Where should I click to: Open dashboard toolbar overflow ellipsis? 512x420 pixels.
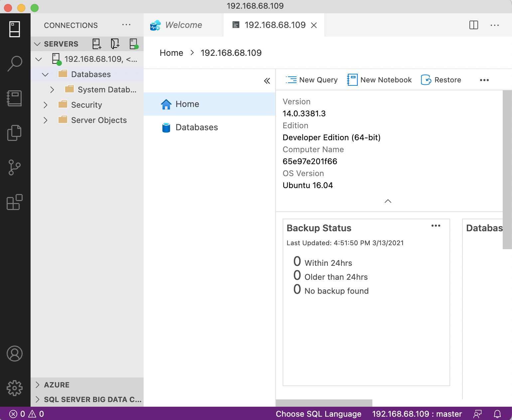pyautogui.click(x=484, y=80)
